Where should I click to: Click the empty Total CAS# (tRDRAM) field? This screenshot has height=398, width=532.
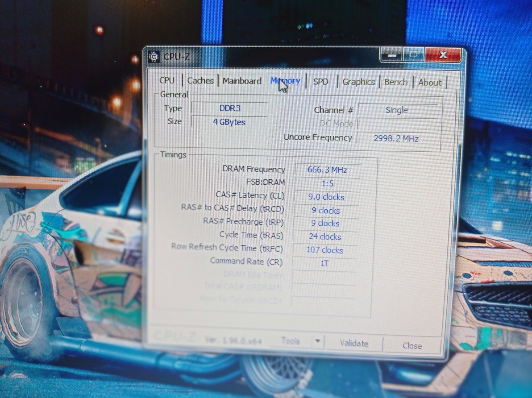[323, 288]
